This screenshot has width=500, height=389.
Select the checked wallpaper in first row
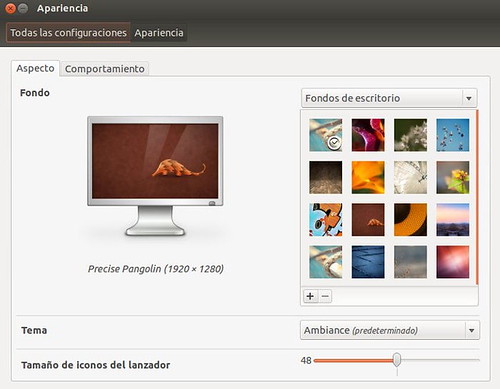pyautogui.click(x=326, y=135)
